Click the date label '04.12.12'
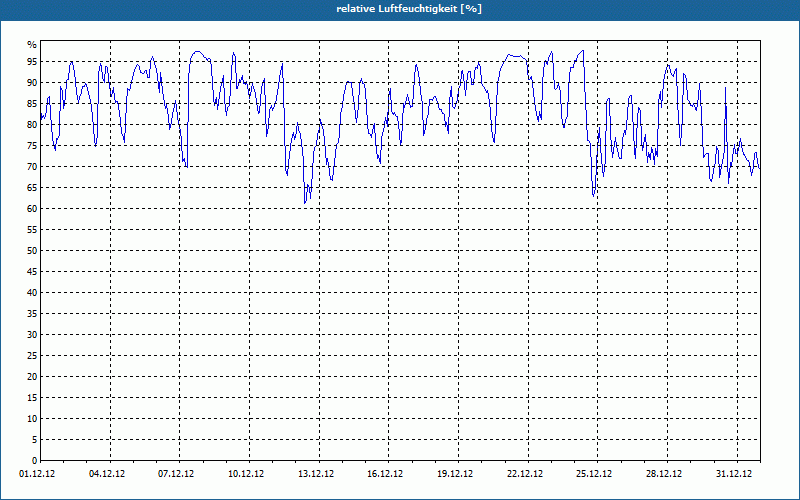The width and height of the screenshot is (800, 500). (107, 474)
